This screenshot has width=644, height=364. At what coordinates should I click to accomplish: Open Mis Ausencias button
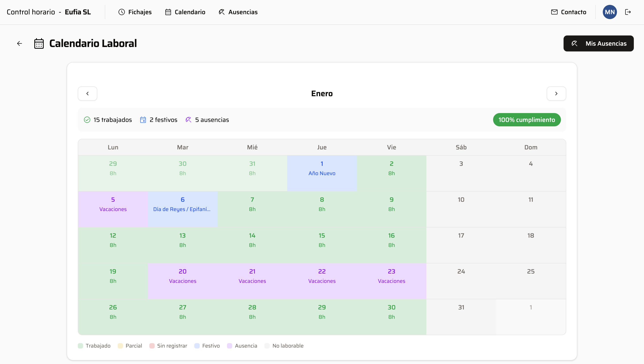coord(599,43)
